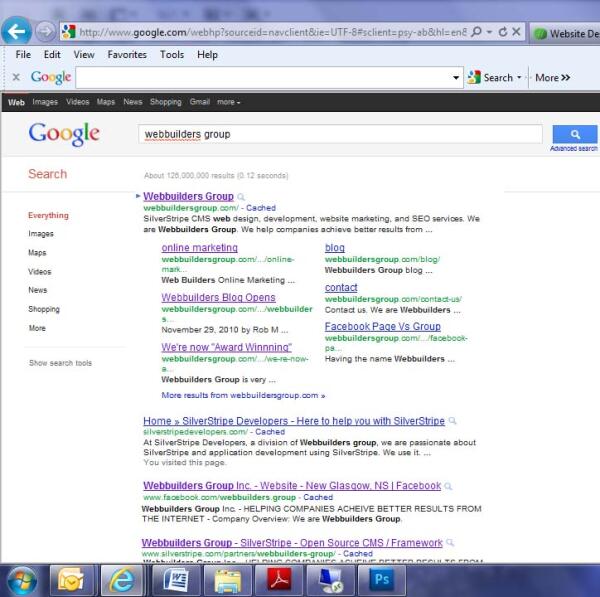Filter results by Videos in left sidebar

tap(39, 272)
